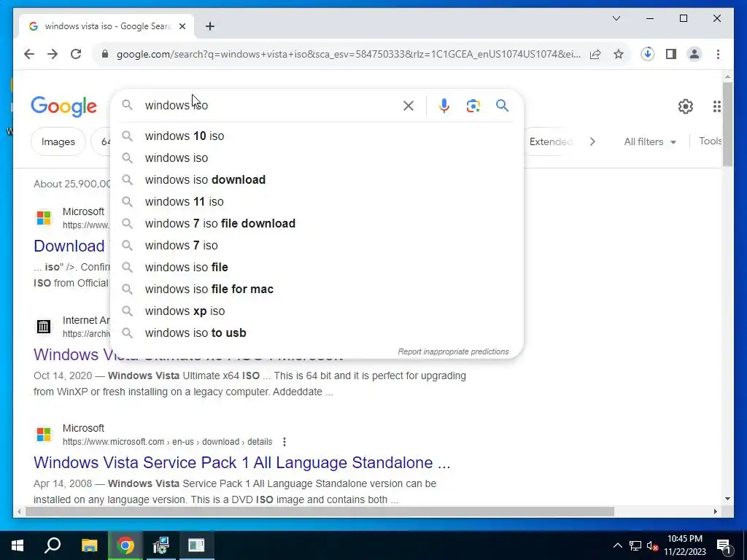The height and width of the screenshot is (560, 747).
Task: Share this page from address bar
Action: click(595, 54)
